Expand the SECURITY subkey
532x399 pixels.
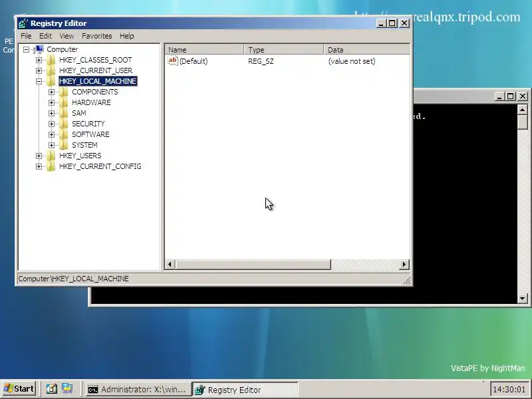[51, 124]
